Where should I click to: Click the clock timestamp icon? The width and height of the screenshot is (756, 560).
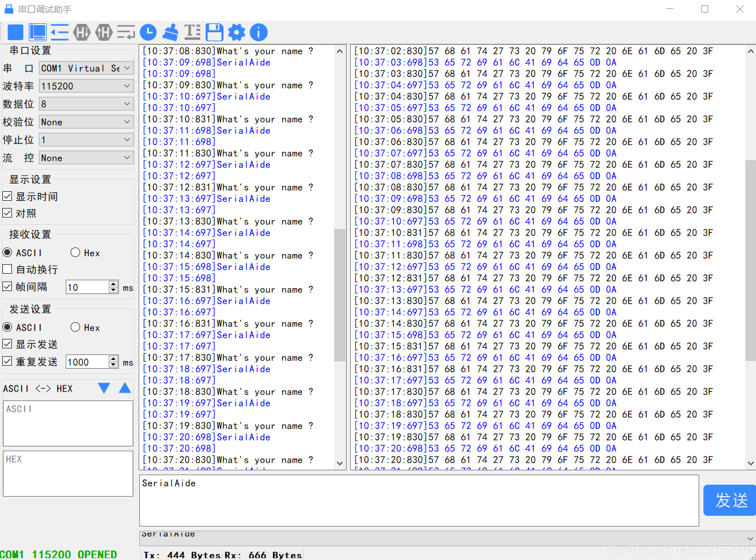[x=148, y=32]
